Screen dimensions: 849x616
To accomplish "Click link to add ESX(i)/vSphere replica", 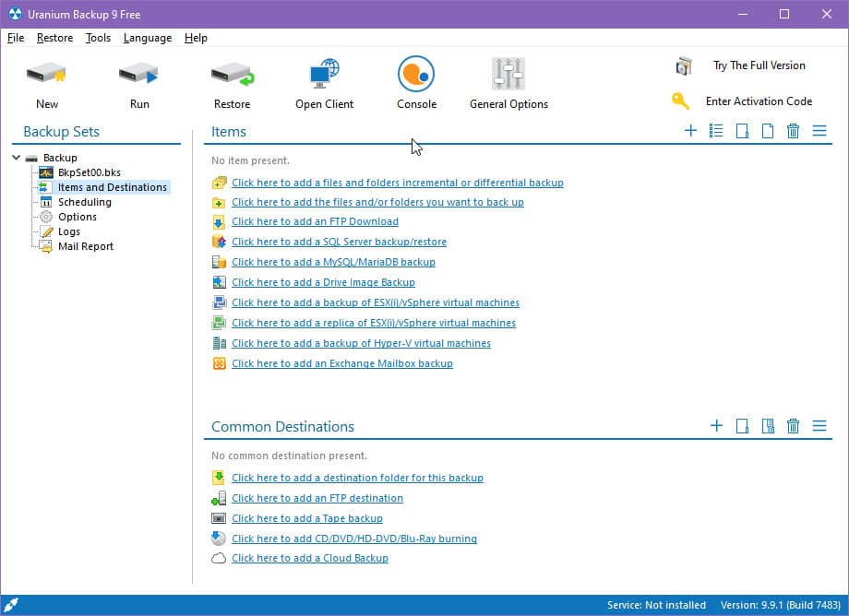I will point(374,323).
